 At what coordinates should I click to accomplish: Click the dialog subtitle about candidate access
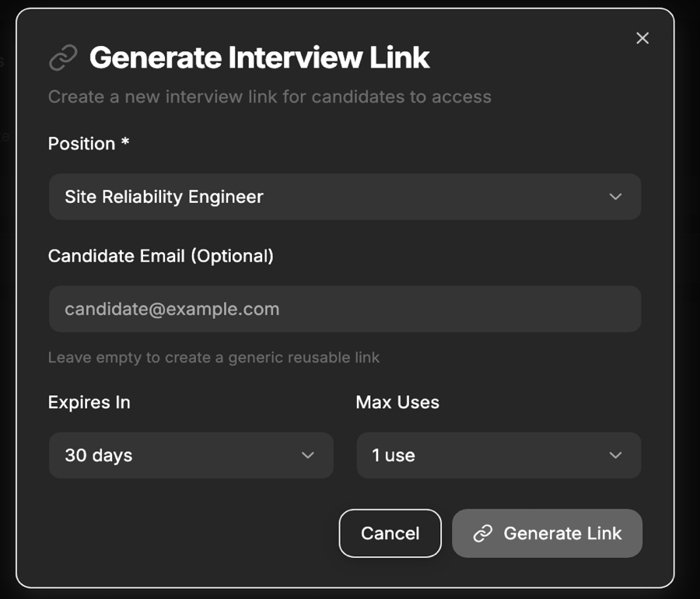pyautogui.click(x=270, y=96)
